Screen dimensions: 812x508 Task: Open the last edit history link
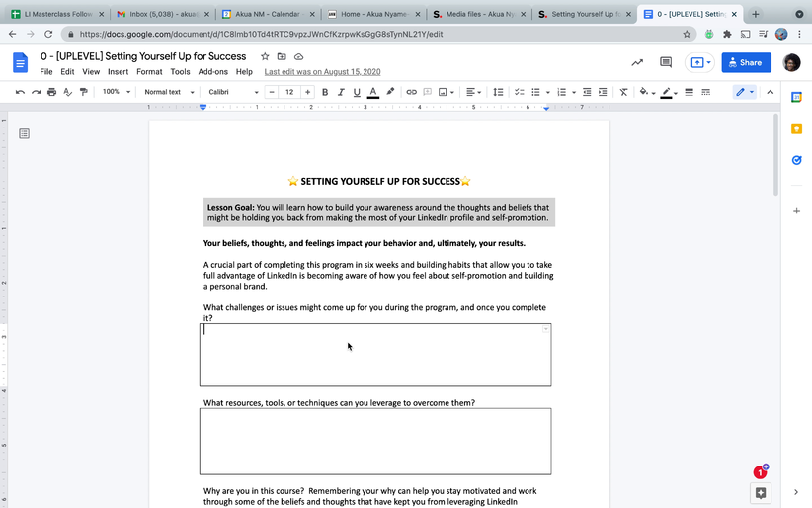click(x=322, y=72)
